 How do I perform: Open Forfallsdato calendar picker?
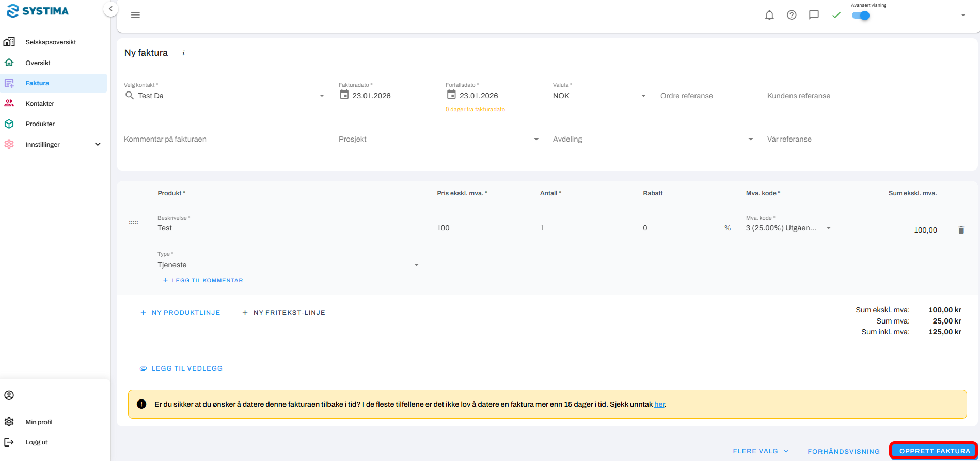(451, 95)
